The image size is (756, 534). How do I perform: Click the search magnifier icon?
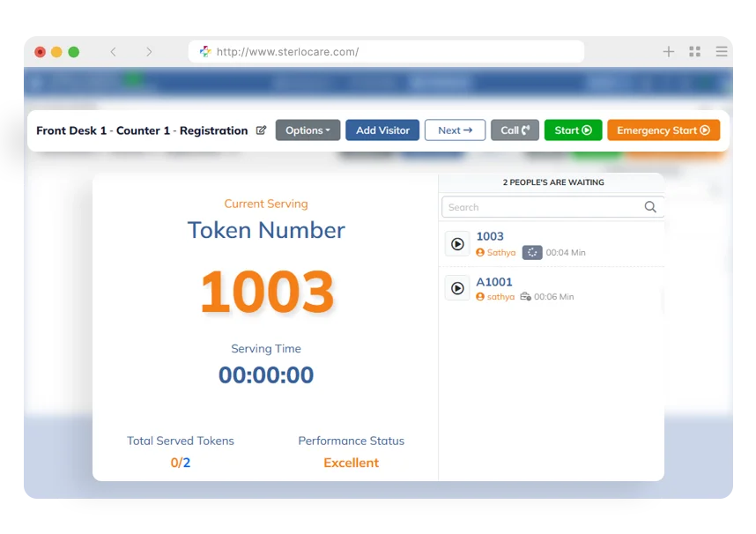(x=650, y=207)
